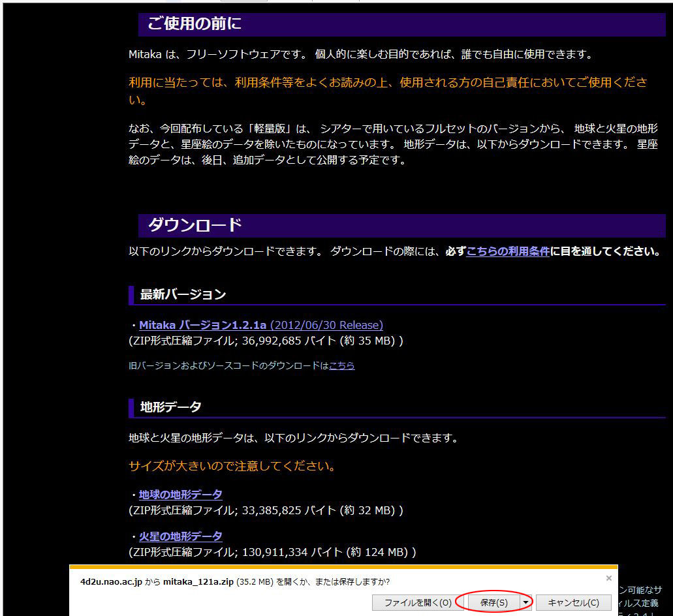Screen dimensions: 673x616
Task: Click the サイズが大きいので注意してください warning text
Action: coord(232,466)
